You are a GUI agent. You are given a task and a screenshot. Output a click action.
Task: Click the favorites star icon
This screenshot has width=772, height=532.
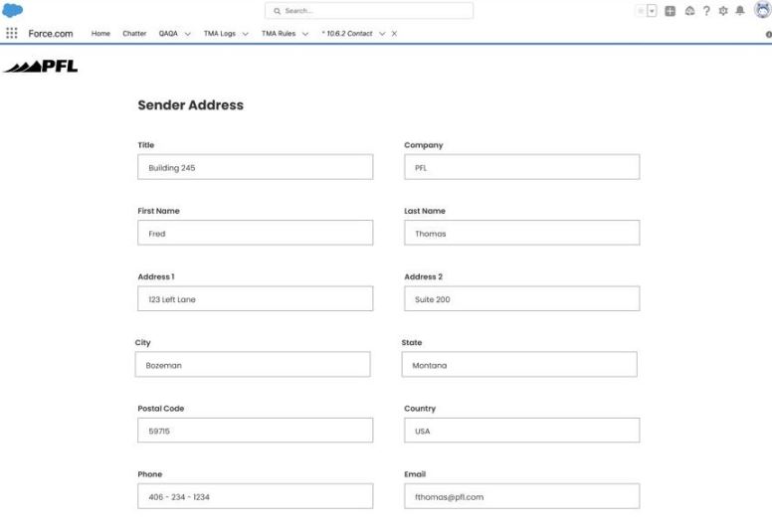641,11
